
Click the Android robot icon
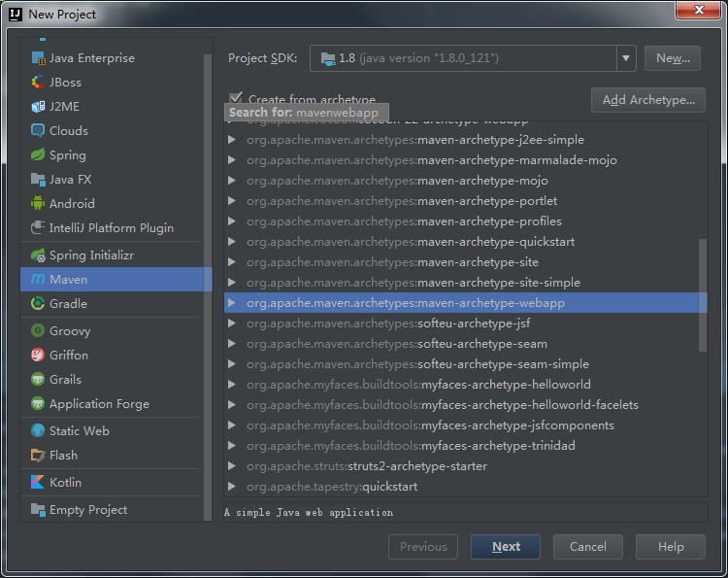pos(38,203)
